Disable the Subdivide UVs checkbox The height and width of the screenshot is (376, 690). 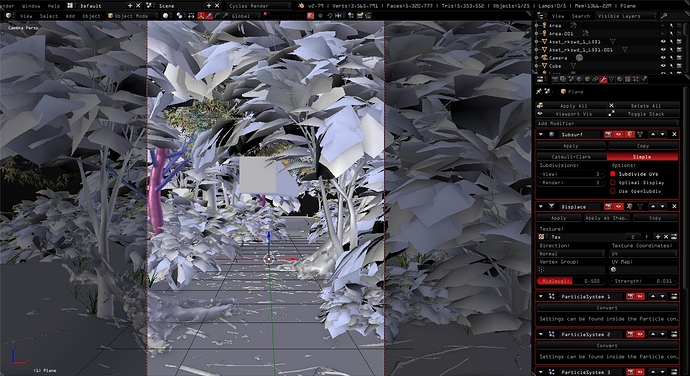pyautogui.click(x=613, y=174)
